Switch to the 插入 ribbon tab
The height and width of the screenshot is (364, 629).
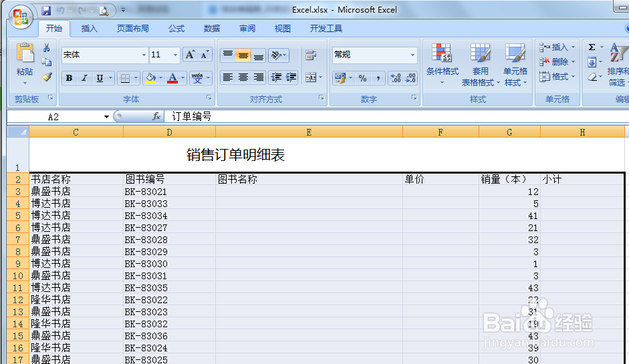click(89, 29)
